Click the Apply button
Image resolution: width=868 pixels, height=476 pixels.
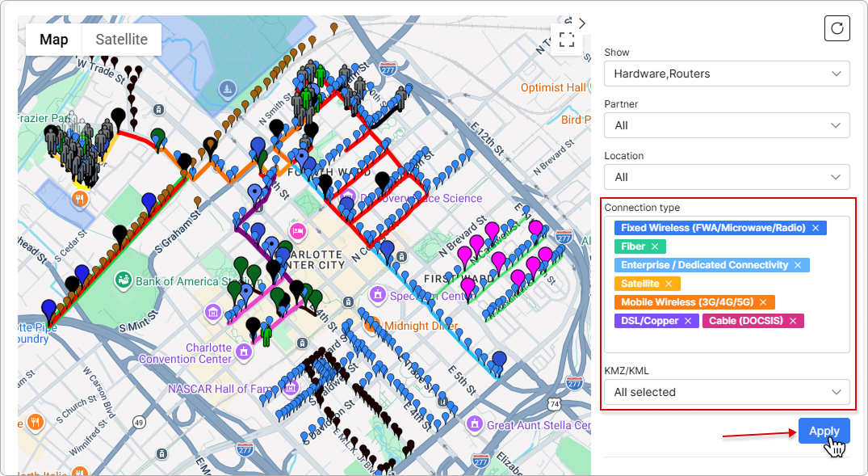[x=824, y=431]
